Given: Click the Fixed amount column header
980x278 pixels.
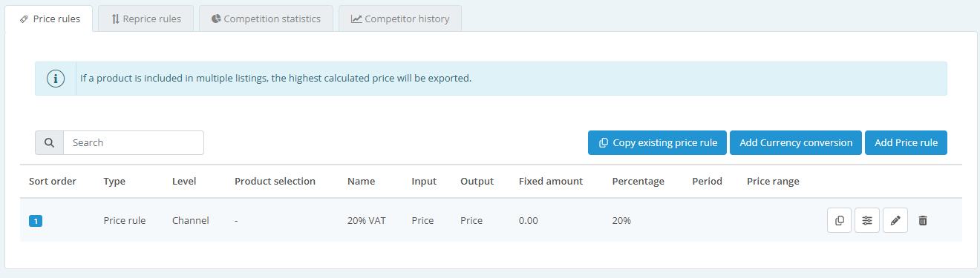Looking at the screenshot, I should coord(551,181).
